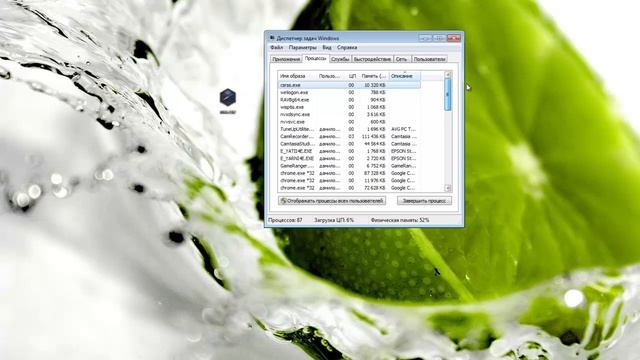Click the Процессов: 87 status bar entry
Screen dimensions: 640x360
pyautogui.click(x=285, y=220)
